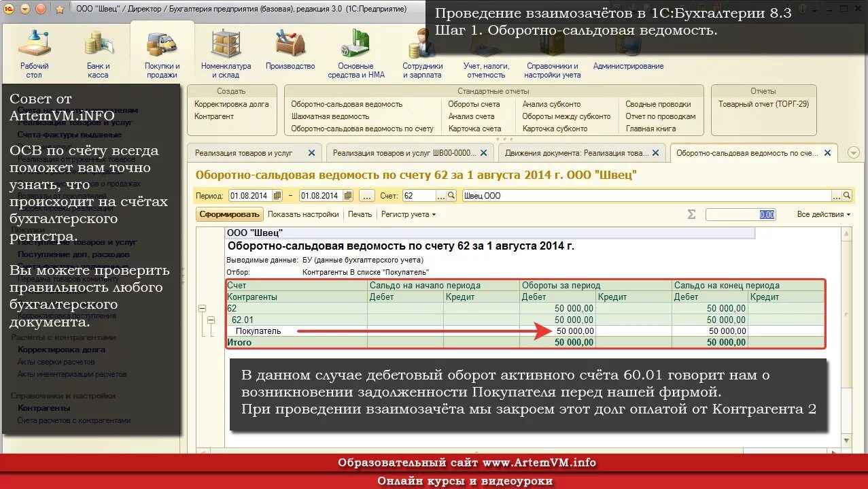Open Обороты между субконто report

coord(566,116)
